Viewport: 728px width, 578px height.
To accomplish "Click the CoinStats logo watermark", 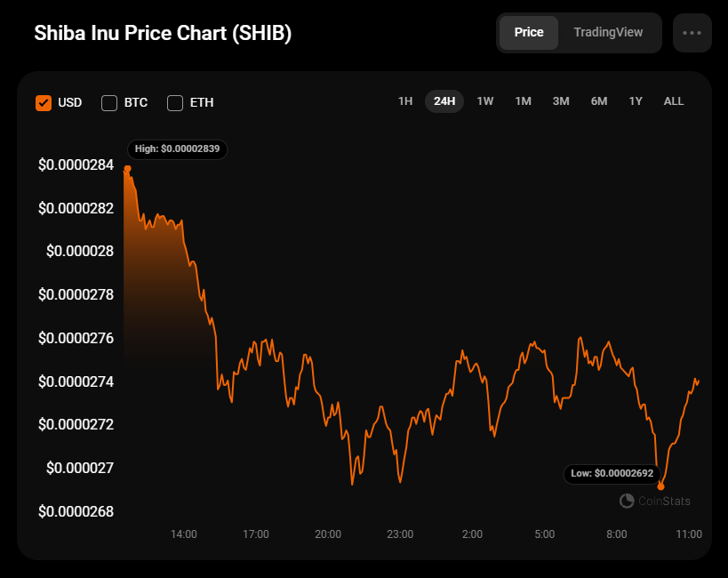I will (x=655, y=501).
